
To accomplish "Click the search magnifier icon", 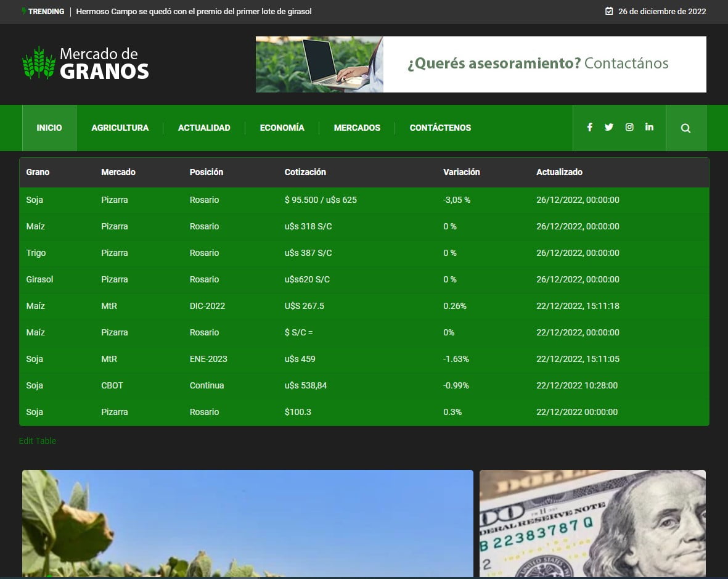I will pos(685,128).
